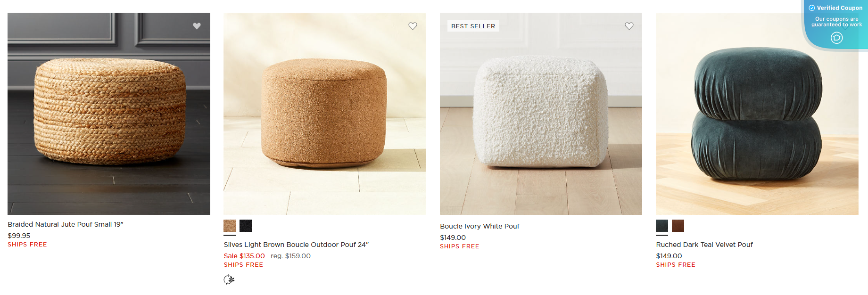Favorite the Silves Light Brown Pouf
The height and width of the screenshot is (295, 868).
[x=413, y=26]
